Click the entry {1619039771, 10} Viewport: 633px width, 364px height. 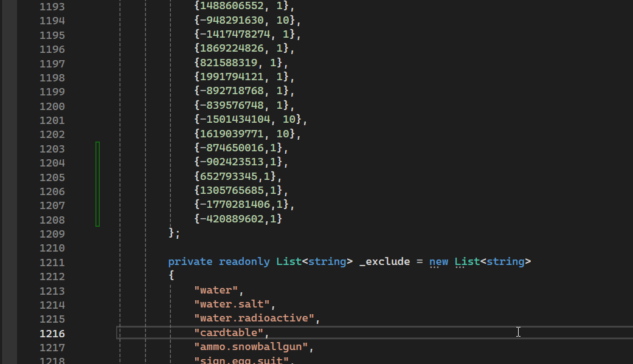pos(247,134)
